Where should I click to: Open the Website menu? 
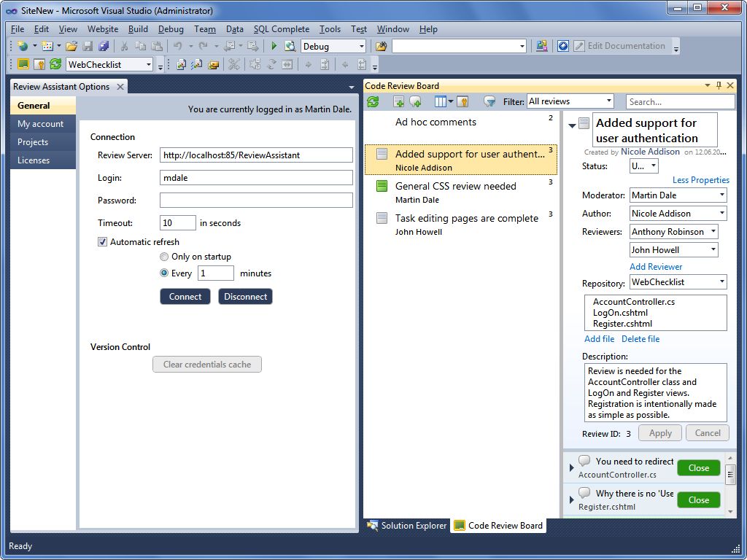(x=102, y=29)
